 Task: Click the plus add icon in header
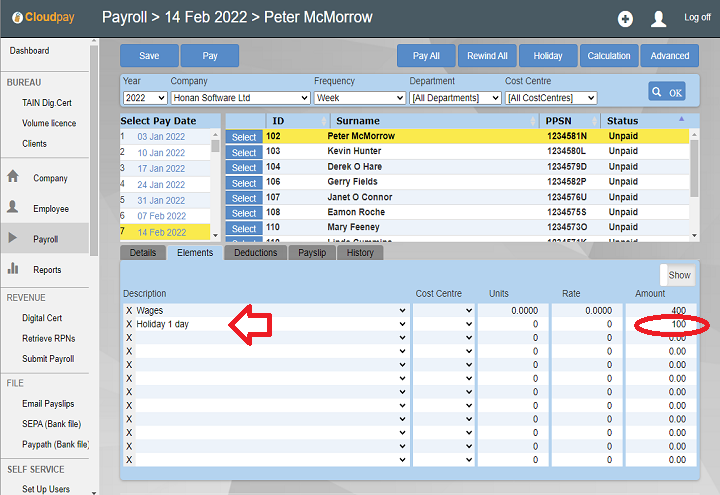625,19
